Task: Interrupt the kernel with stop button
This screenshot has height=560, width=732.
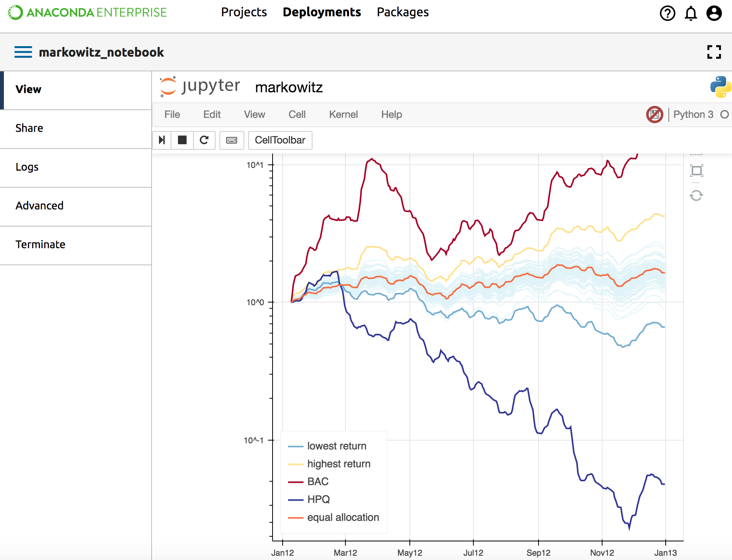Action: pos(182,140)
